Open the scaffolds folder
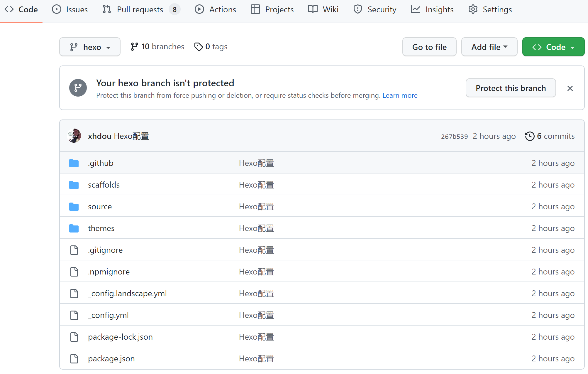This screenshot has height=374, width=588. pyautogui.click(x=104, y=185)
